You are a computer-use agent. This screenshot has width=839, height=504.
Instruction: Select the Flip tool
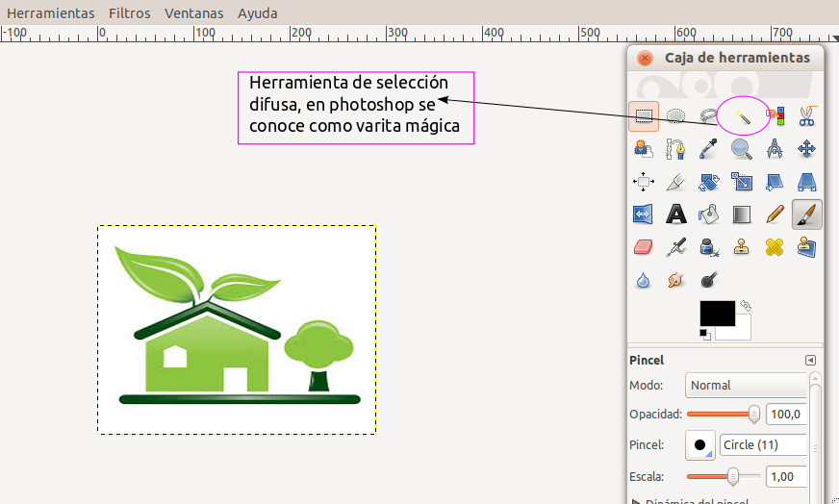pyautogui.click(x=643, y=214)
